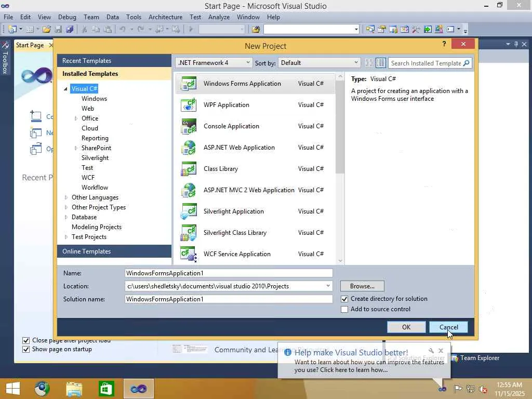Toggle Close page after project load checkbox
The height and width of the screenshot is (399, 532).
26,340
